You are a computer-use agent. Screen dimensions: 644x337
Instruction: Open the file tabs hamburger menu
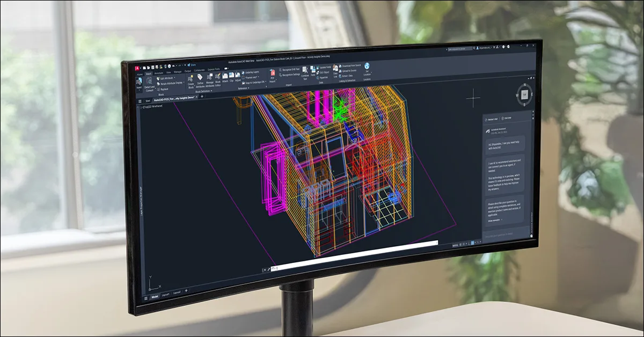coord(140,101)
